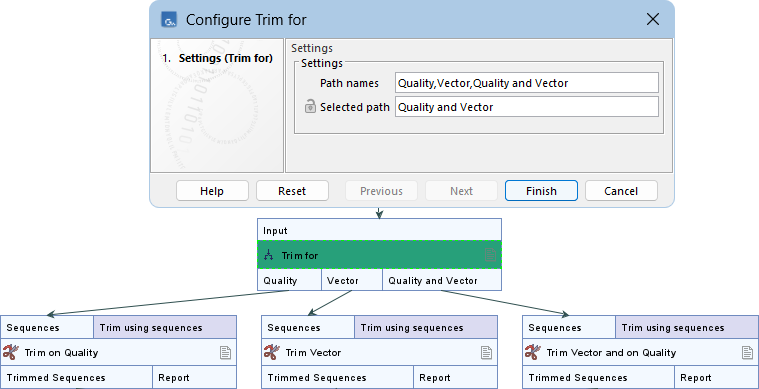The image size is (759, 389).
Task: Click the scissors icon of Trim on Quality
Action: pos(10,352)
